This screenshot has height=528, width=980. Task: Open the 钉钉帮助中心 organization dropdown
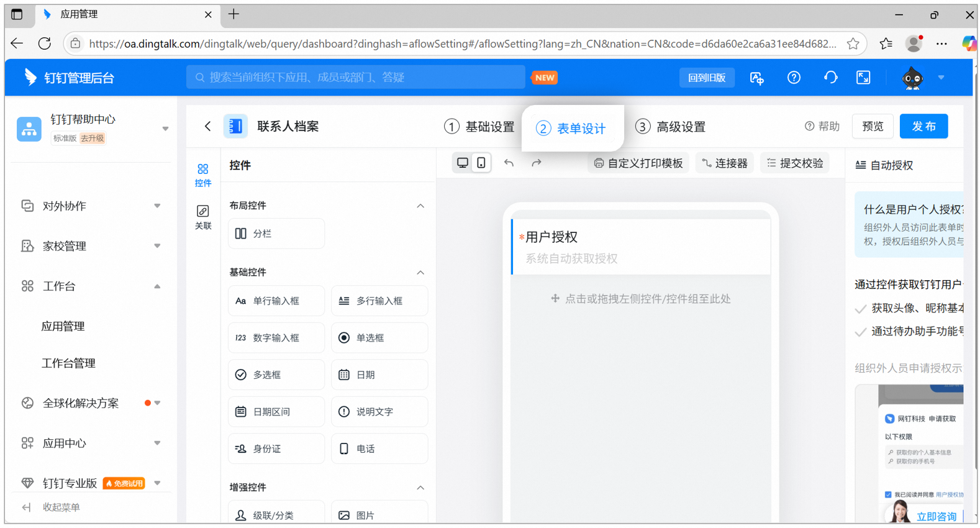coord(165,129)
